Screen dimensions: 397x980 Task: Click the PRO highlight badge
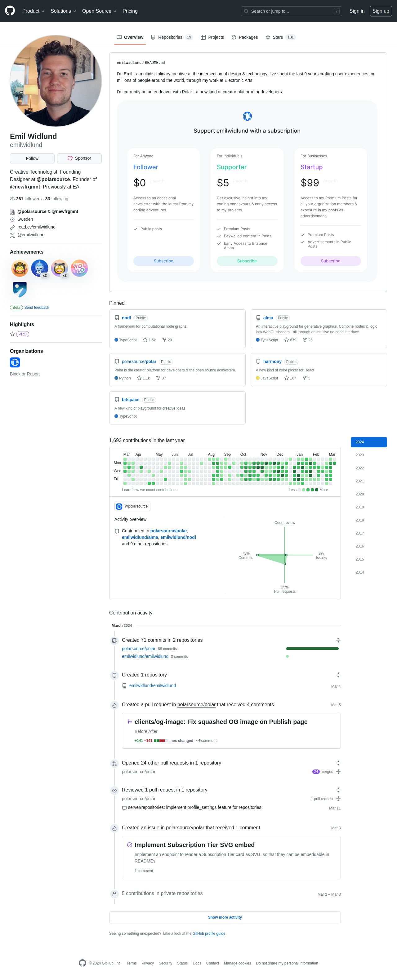click(22, 334)
